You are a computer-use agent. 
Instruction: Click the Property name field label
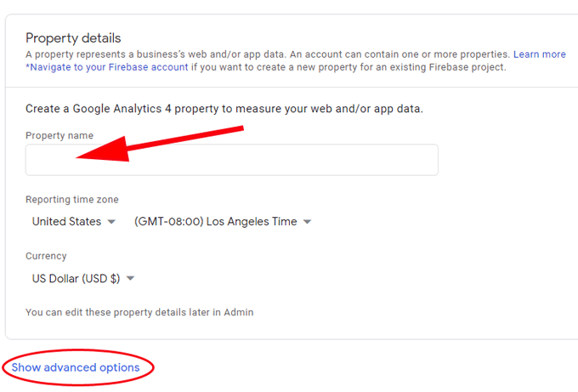tap(59, 135)
